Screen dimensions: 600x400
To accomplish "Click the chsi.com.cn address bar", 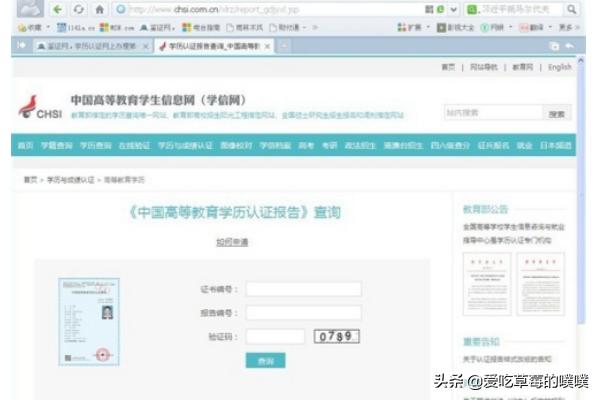I will pos(268,9).
